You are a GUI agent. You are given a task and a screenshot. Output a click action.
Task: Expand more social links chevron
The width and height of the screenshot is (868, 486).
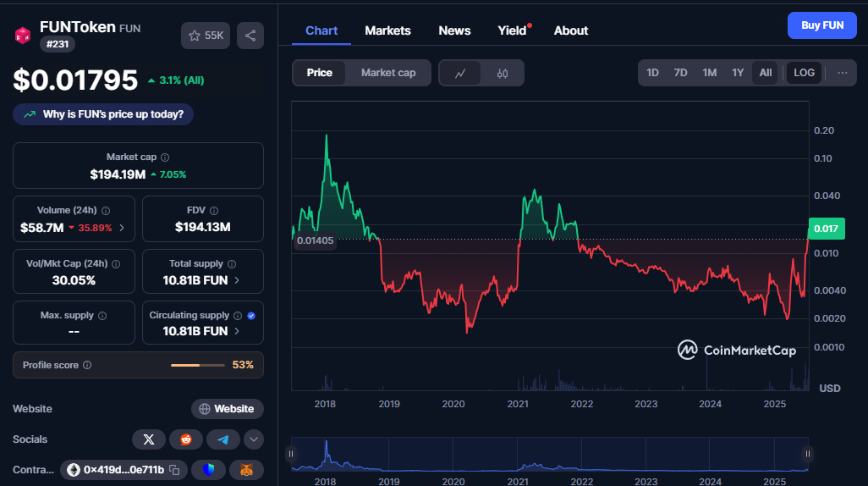[254, 439]
